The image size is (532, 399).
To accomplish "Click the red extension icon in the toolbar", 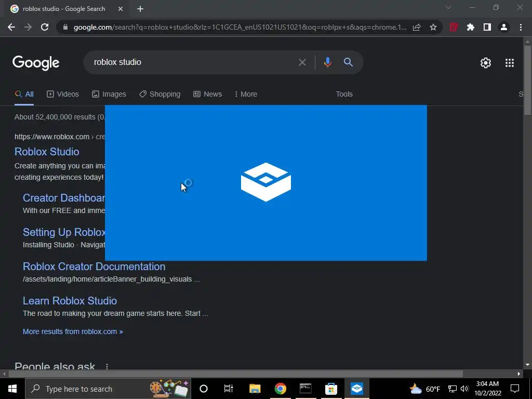I will pos(454,27).
